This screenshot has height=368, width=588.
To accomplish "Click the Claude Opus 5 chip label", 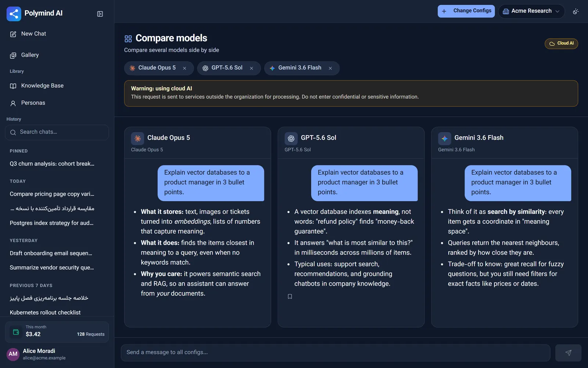I will pos(157,68).
